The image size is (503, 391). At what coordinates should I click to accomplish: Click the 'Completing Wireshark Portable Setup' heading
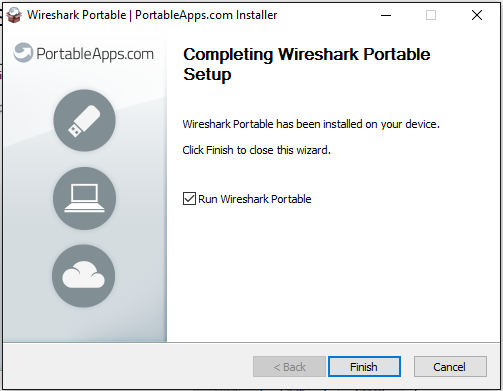tap(307, 64)
